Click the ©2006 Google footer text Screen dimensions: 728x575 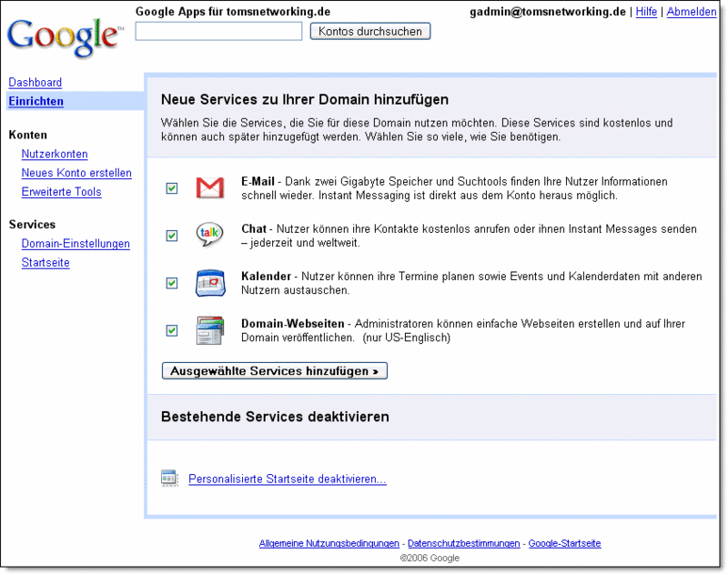point(430,558)
